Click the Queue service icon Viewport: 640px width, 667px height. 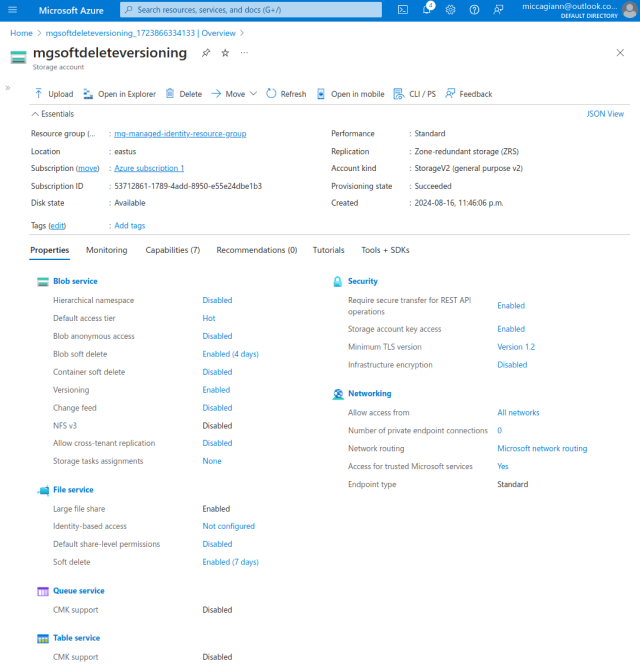(43, 591)
